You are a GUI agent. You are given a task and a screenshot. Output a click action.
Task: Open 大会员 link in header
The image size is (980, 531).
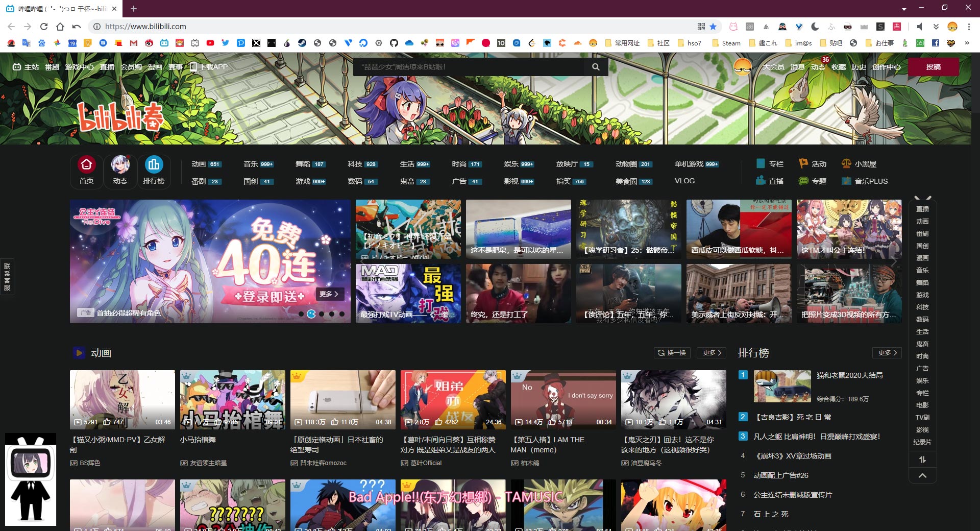tap(774, 67)
